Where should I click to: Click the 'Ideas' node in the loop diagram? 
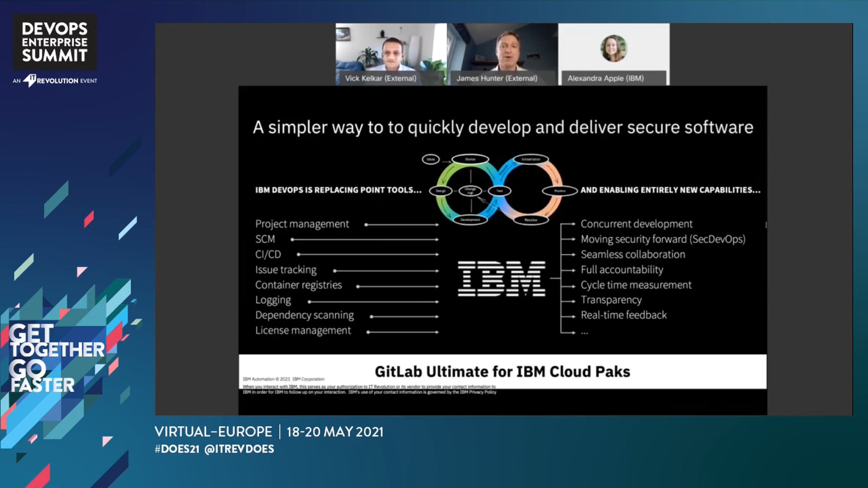[431, 159]
